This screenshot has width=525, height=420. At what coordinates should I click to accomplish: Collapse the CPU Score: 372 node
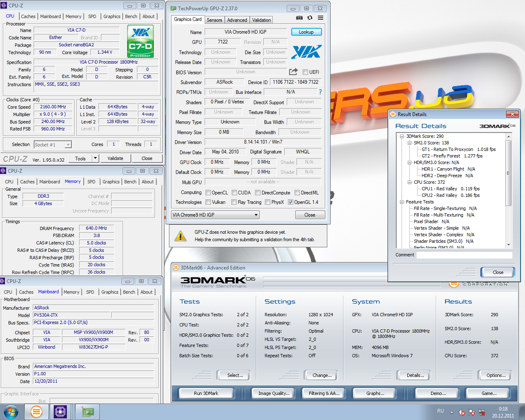tap(409, 182)
